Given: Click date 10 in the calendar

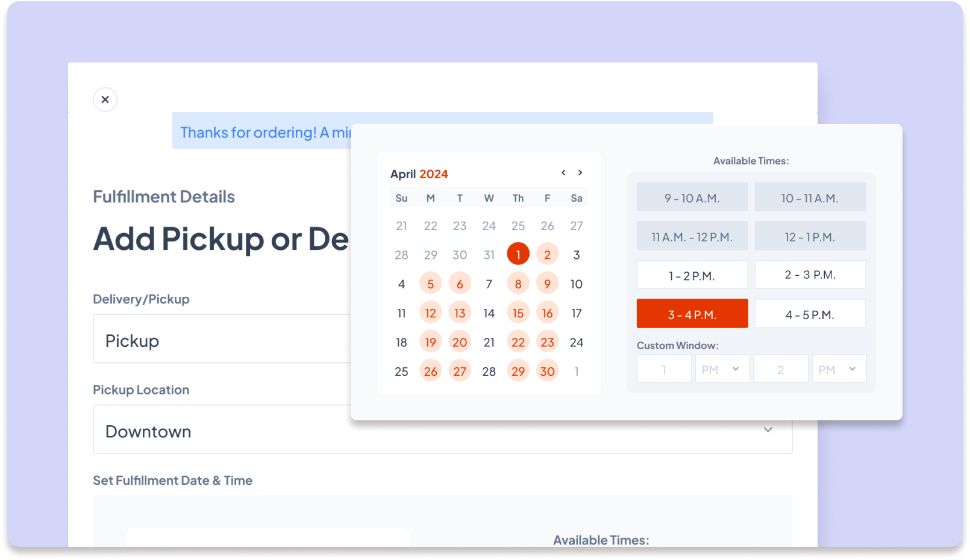Looking at the screenshot, I should pos(577,284).
